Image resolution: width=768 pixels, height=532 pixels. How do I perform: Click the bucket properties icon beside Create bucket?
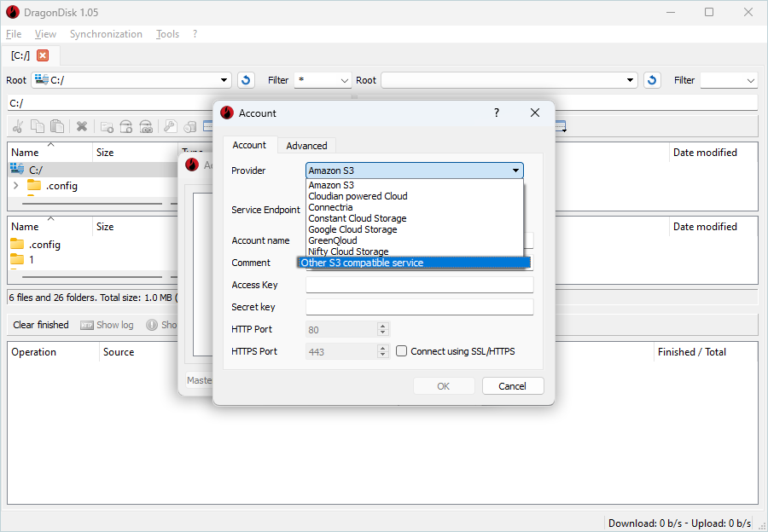(146, 127)
